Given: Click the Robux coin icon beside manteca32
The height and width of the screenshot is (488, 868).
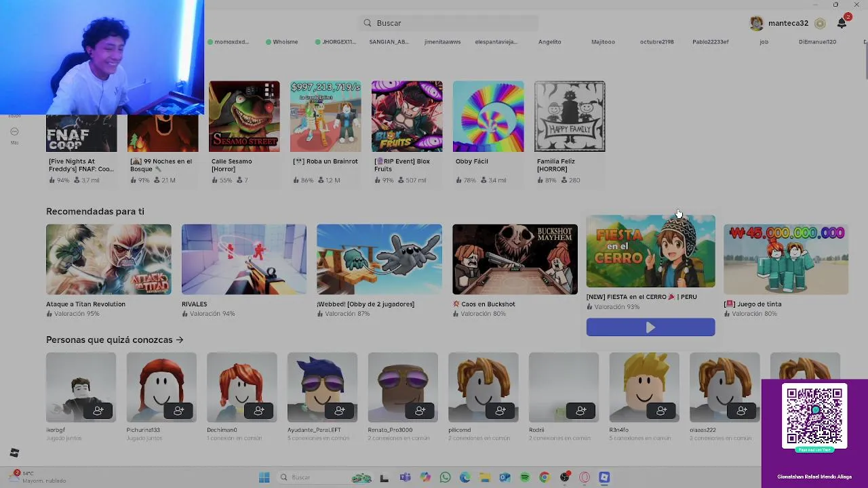Looking at the screenshot, I should click(x=820, y=23).
